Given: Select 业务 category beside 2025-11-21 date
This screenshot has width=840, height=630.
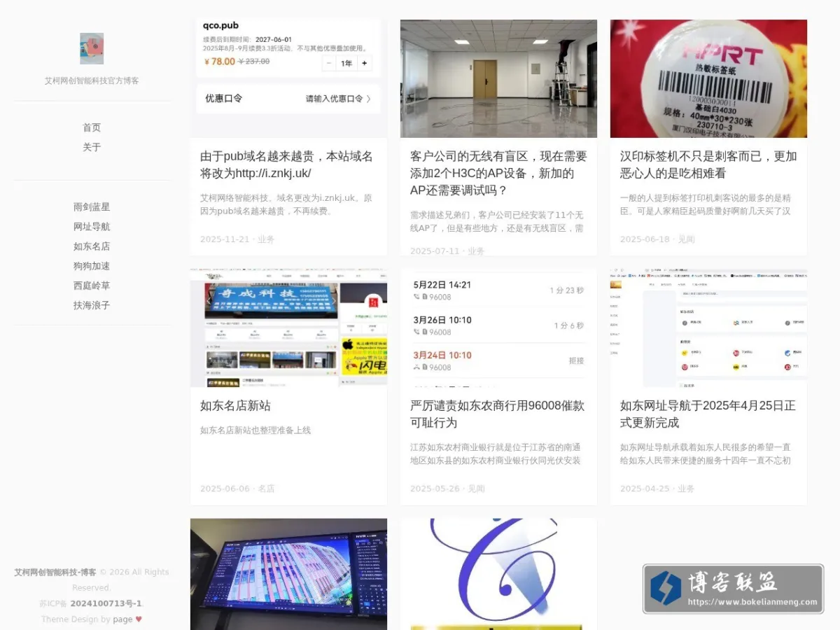Looking at the screenshot, I should 266,239.
